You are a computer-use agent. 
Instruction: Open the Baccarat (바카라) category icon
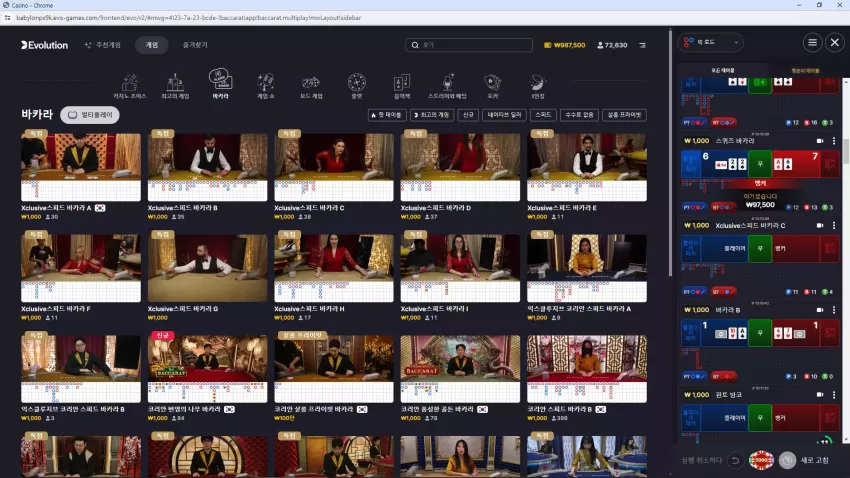(220, 84)
